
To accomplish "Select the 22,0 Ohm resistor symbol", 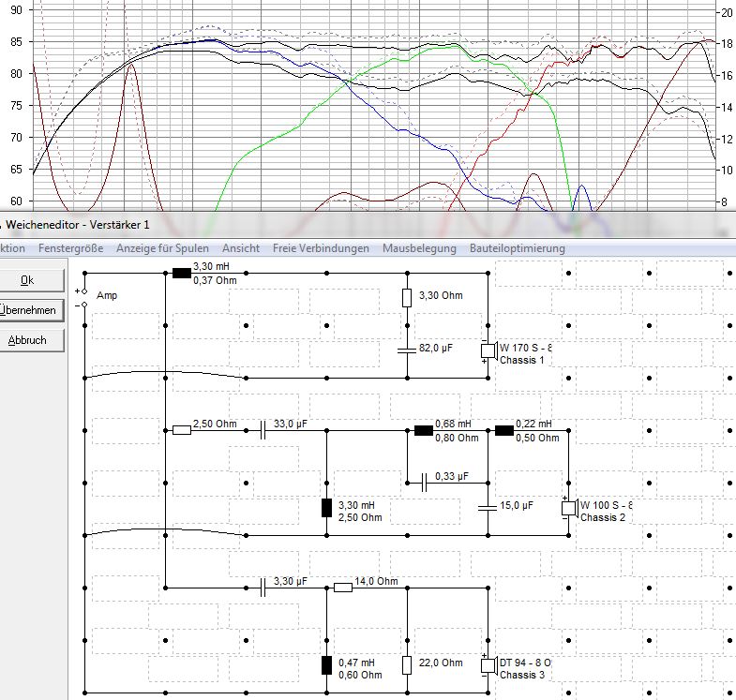I will (407, 665).
